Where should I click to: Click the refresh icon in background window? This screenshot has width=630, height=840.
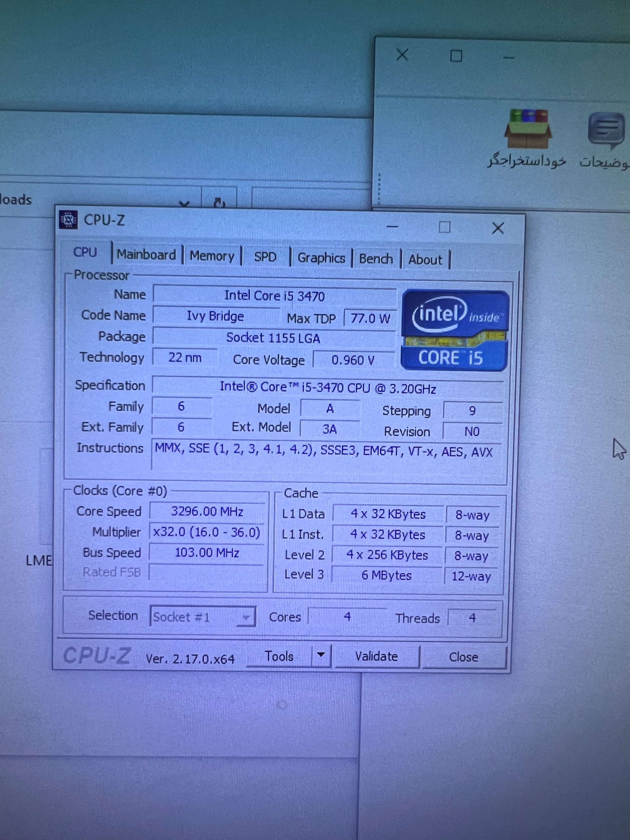[219, 202]
